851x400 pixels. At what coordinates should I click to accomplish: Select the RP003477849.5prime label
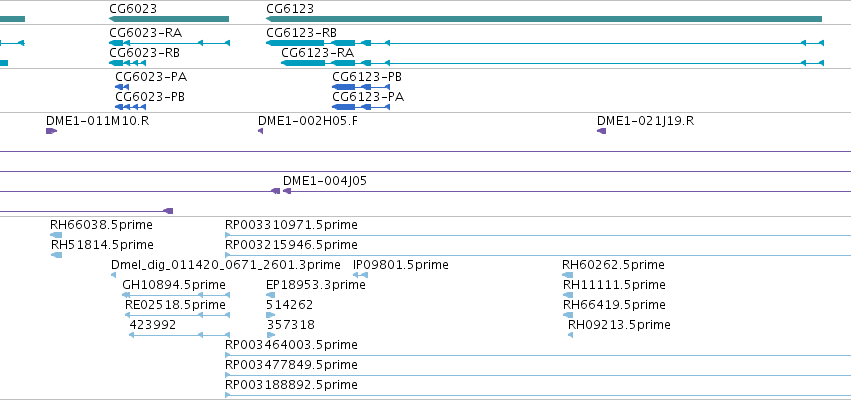point(291,365)
